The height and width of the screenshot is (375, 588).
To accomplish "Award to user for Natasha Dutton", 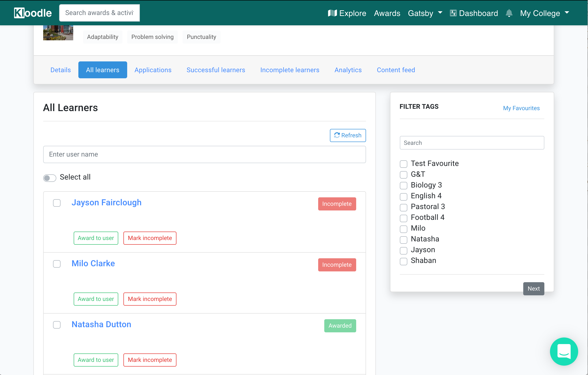I will pyautogui.click(x=96, y=360).
